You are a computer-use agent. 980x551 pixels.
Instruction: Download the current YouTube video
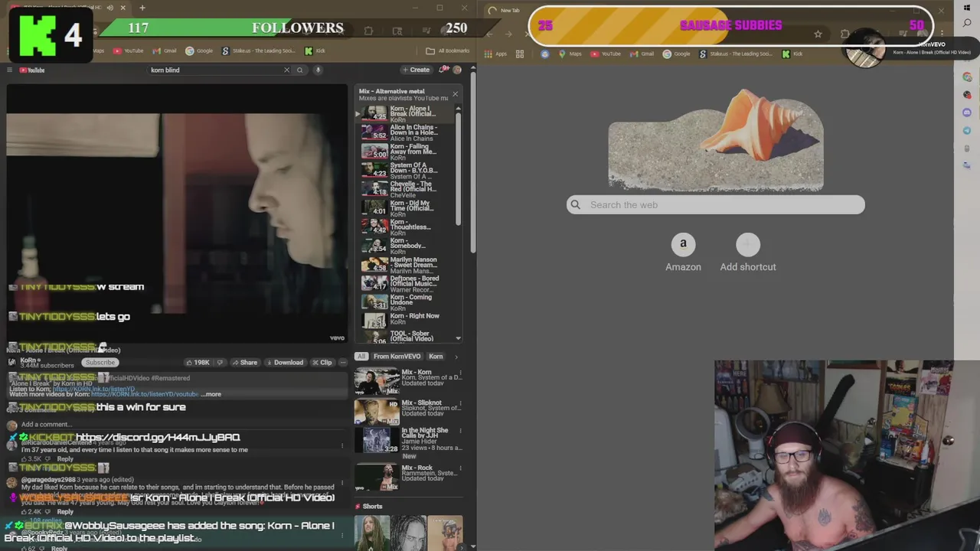point(284,363)
